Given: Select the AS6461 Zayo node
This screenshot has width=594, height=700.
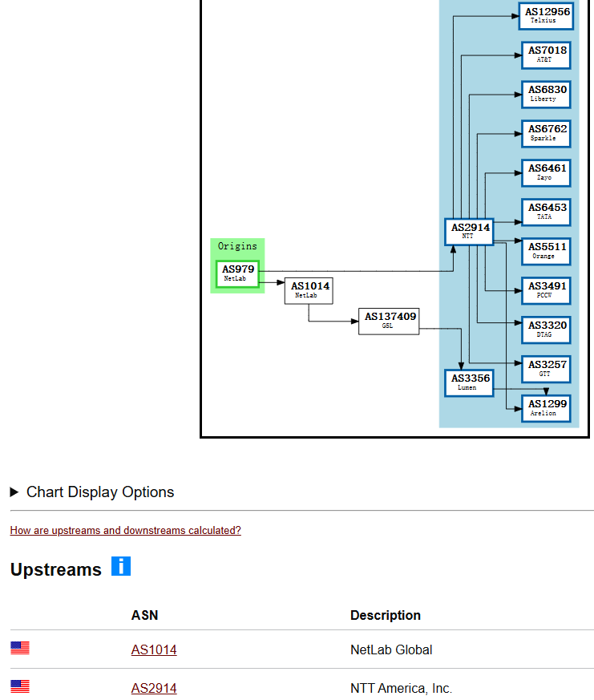Looking at the screenshot, I should tap(546, 172).
